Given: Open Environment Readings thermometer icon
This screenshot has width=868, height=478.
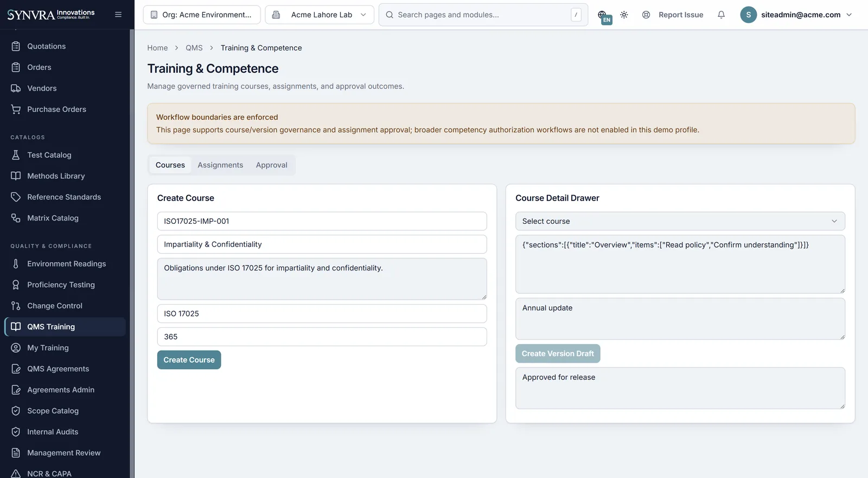Looking at the screenshot, I should click(x=16, y=264).
